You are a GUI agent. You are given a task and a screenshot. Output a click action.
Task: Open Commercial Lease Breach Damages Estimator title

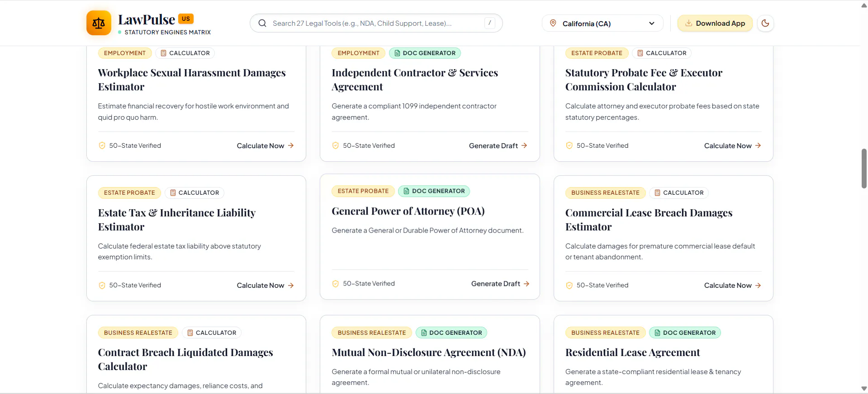click(649, 220)
